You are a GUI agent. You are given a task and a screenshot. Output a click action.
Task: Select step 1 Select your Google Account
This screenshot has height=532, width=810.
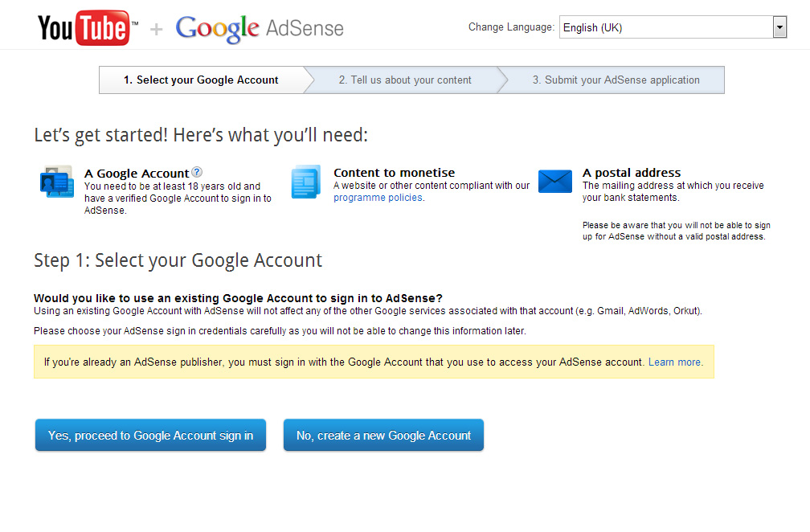click(x=201, y=80)
